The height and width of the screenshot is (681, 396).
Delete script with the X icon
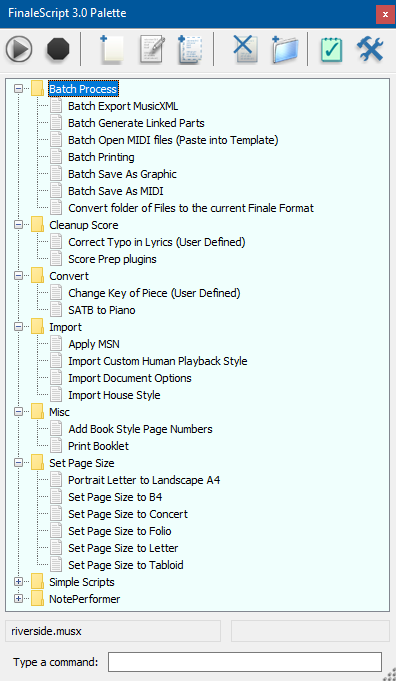coord(245,49)
